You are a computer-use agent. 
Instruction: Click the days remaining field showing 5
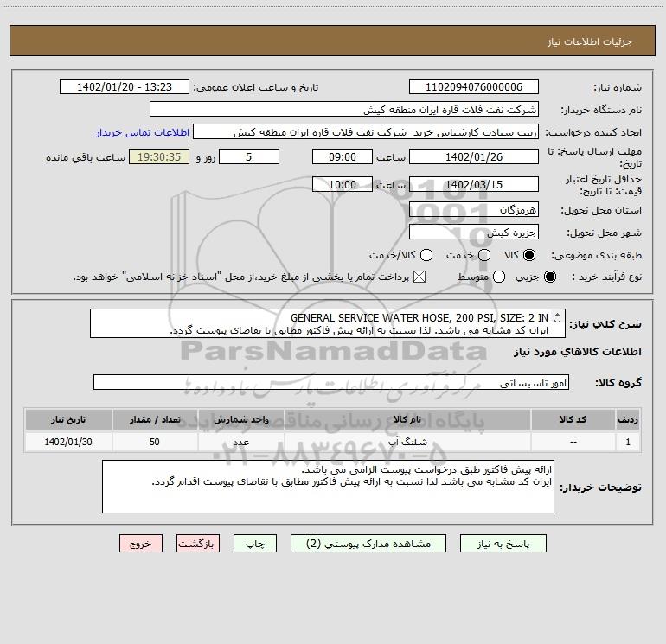point(249,157)
